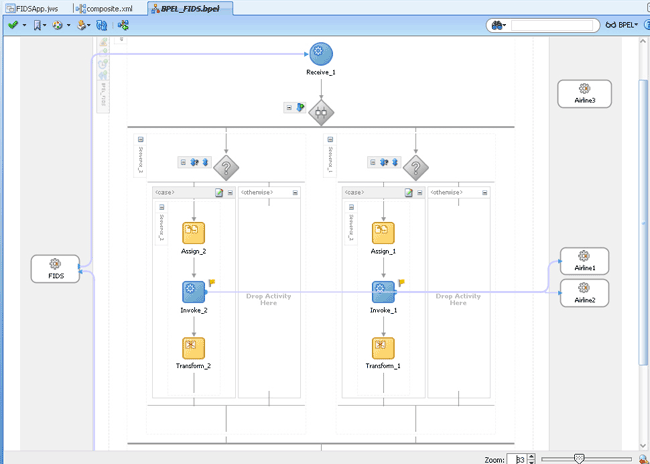Collapse the switch above Assign_1
650x464 pixels.
click(x=373, y=163)
